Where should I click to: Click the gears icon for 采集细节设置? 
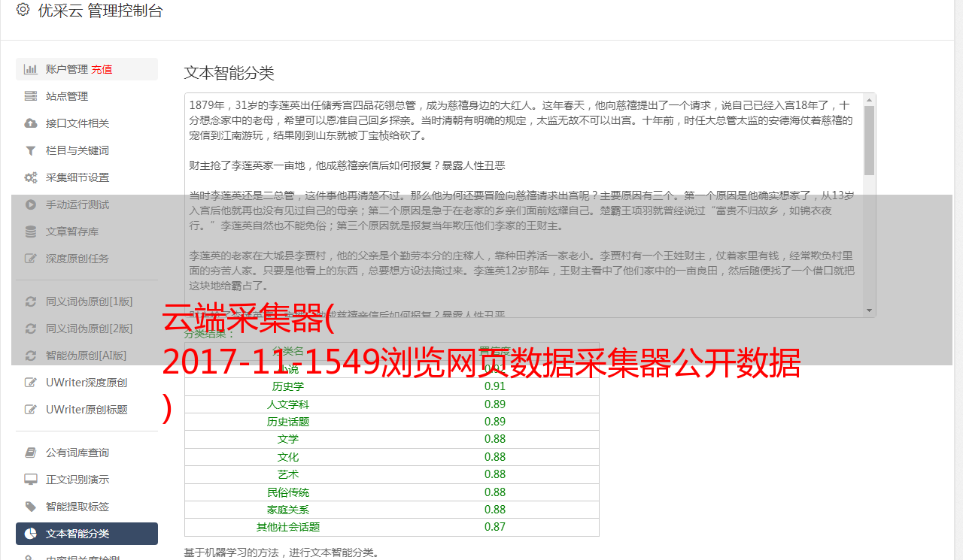(31, 177)
